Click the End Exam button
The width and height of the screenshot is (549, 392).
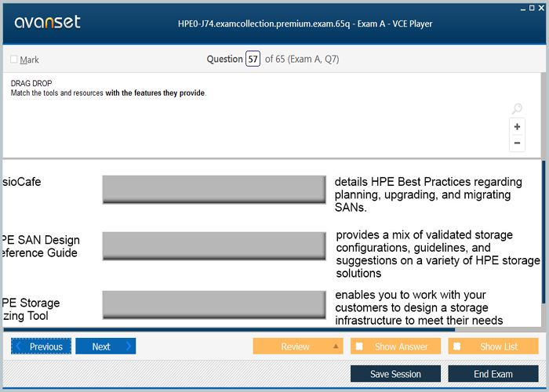click(x=493, y=374)
